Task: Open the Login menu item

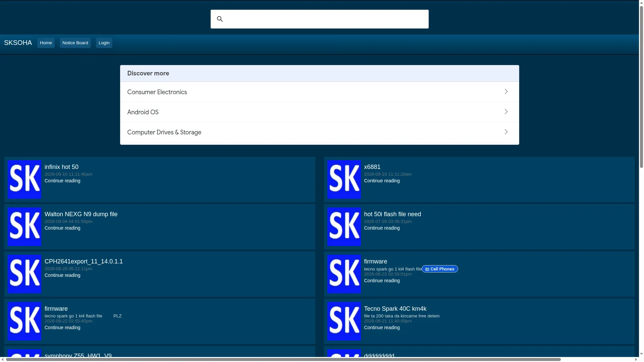Action: coord(104,43)
